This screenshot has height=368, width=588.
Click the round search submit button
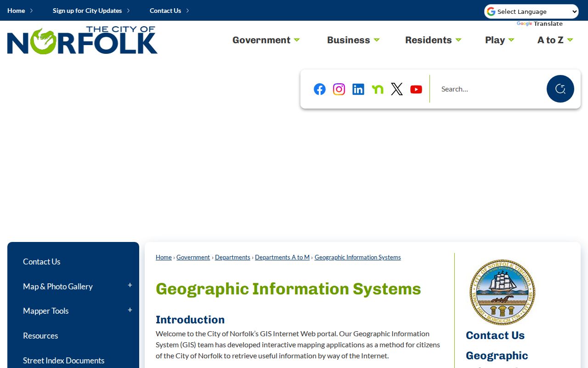point(560,89)
